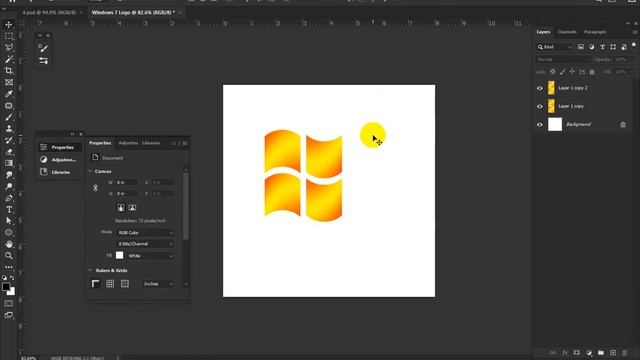
Task: Switch to the Windows 7 Logo document tab
Action: [x=133, y=13]
